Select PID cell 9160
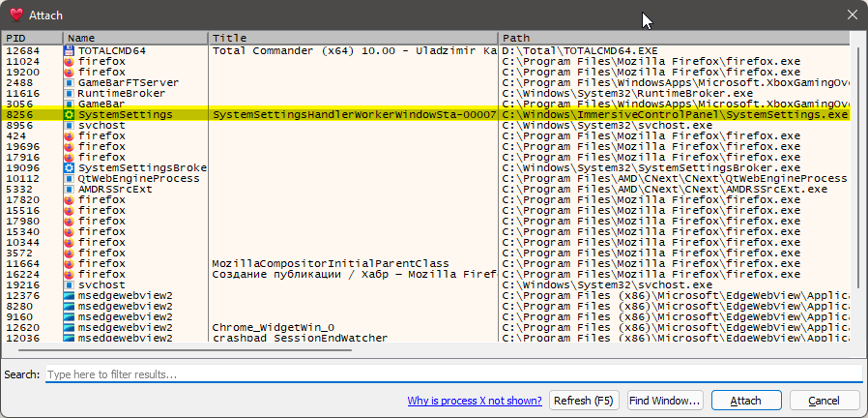This screenshot has height=418, width=868. (x=19, y=316)
